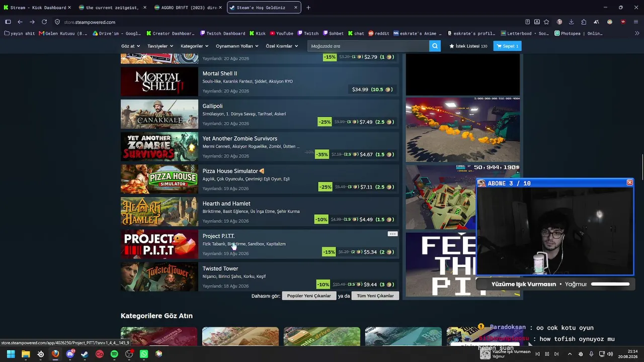Click the Gallipoli -25% discount price
The height and width of the screenshot is (362, 644).
357,122
